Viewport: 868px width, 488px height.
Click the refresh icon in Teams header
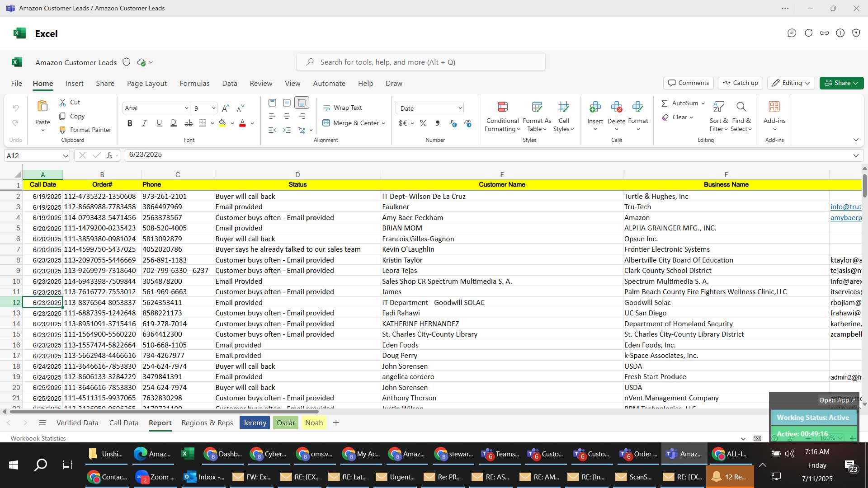(808, 33)
